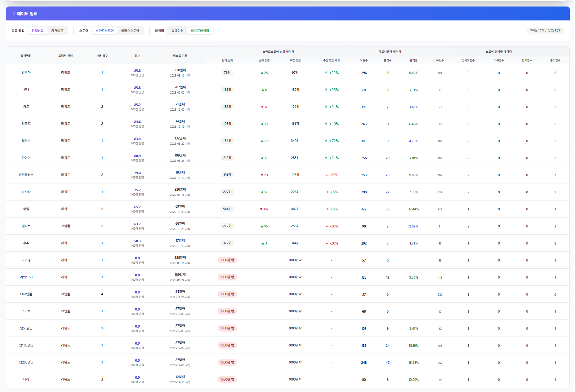Click the 노출수 column header
This screenshot has height=392, width=575.
[364, 60]
